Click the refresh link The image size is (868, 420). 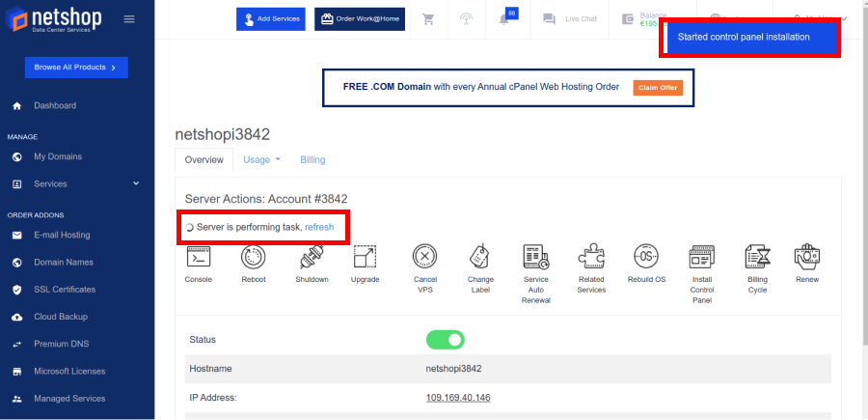[x=319, y=227]
